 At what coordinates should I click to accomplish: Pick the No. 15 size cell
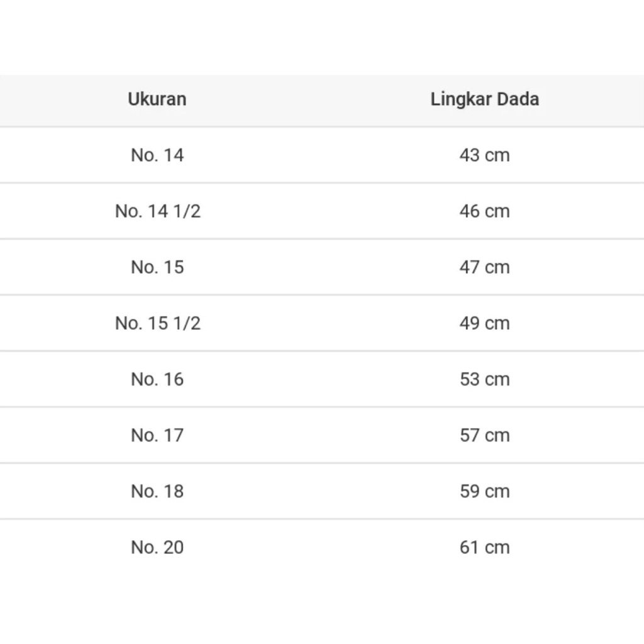click(157, 267)
